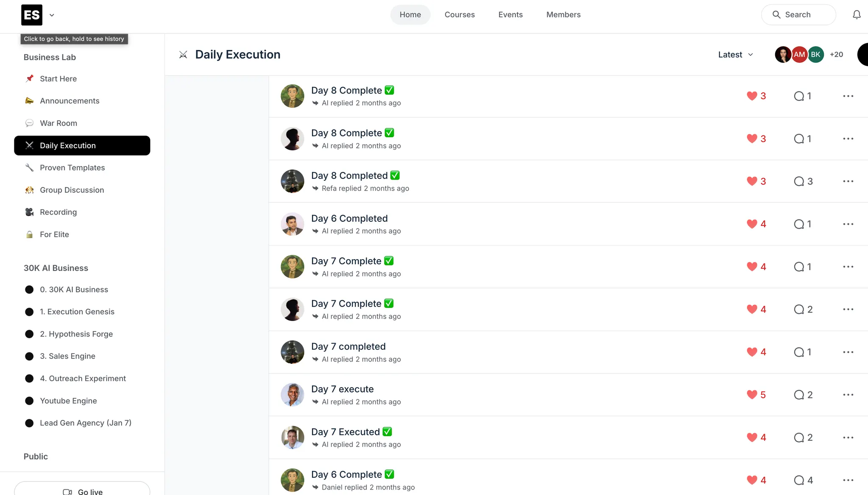The width and height of the screenshot is (868, 495).
Task: Show all members via +20 avatars
Action: click(x=836, y=55)
